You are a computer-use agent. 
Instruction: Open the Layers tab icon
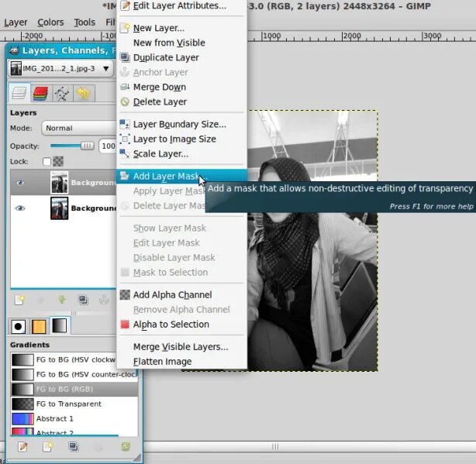point(19,93)
